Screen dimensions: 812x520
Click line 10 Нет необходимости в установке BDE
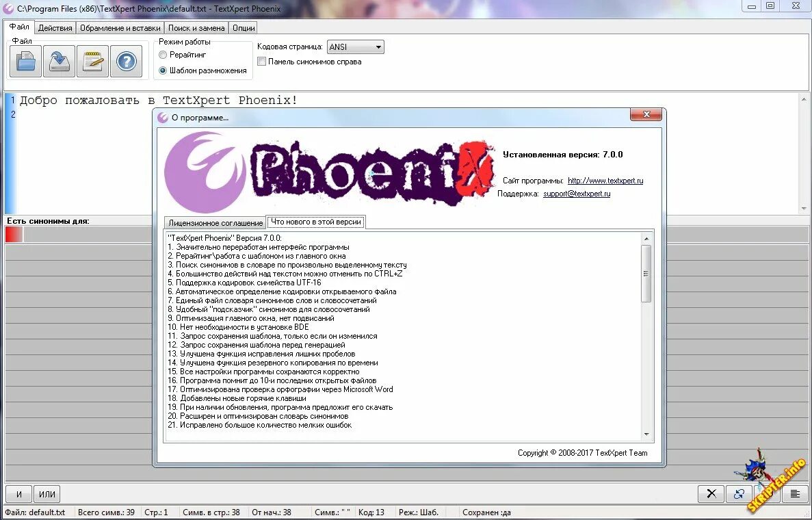tap(238, 327)
